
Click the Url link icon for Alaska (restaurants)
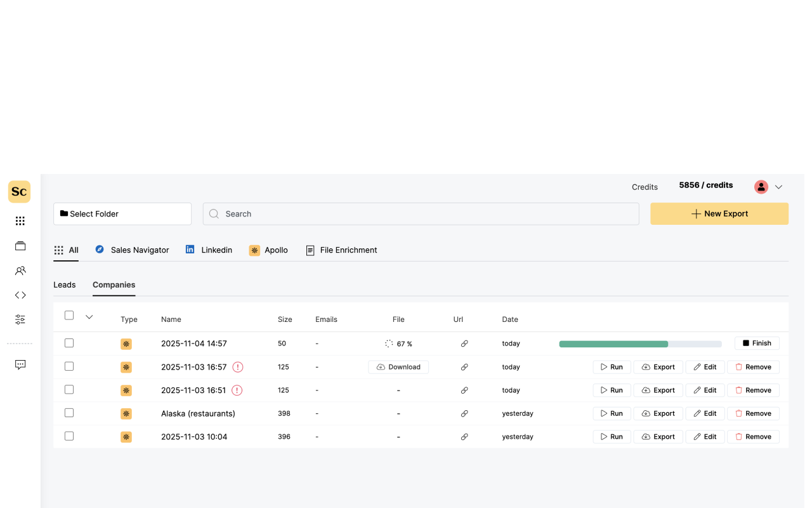coord(464,413)
